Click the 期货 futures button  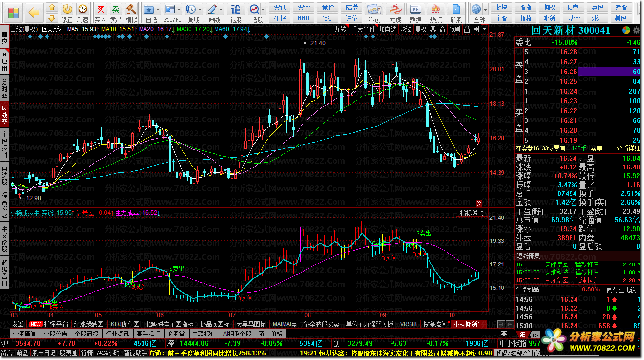[549, 18]
